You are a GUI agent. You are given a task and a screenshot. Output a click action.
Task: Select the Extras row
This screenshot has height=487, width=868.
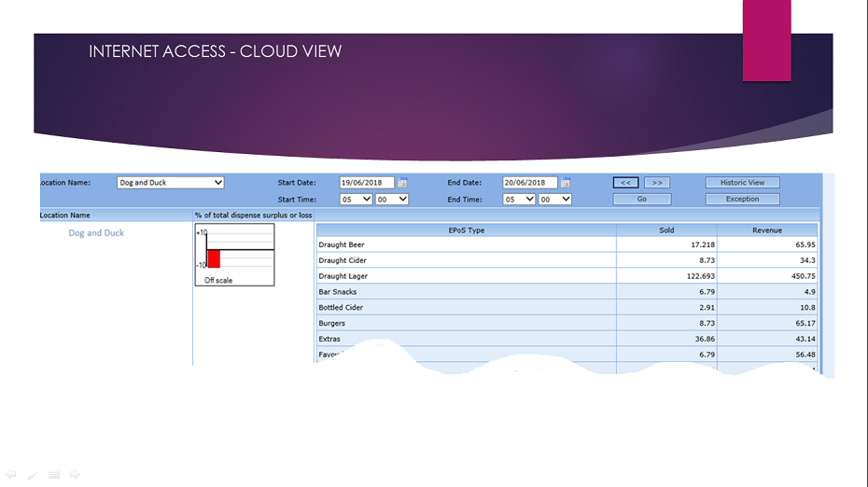click(567, 339)
